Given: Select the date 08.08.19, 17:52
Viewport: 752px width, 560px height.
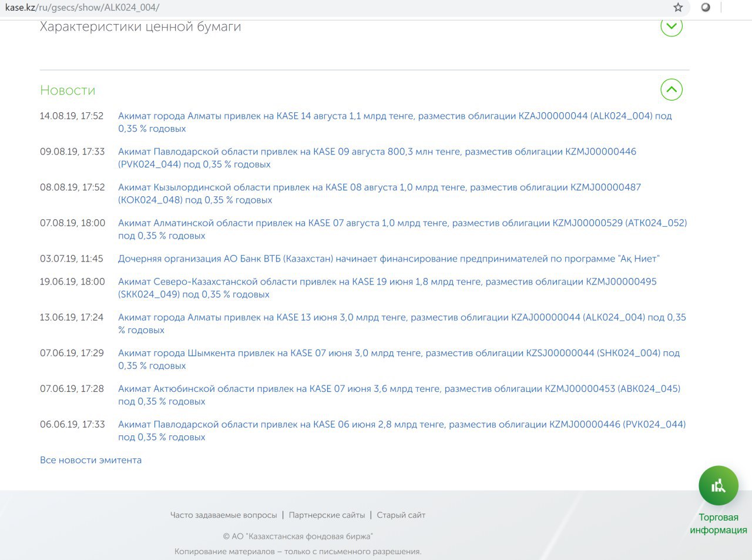Looking at the screenshot, I should [x=72, y=187].
